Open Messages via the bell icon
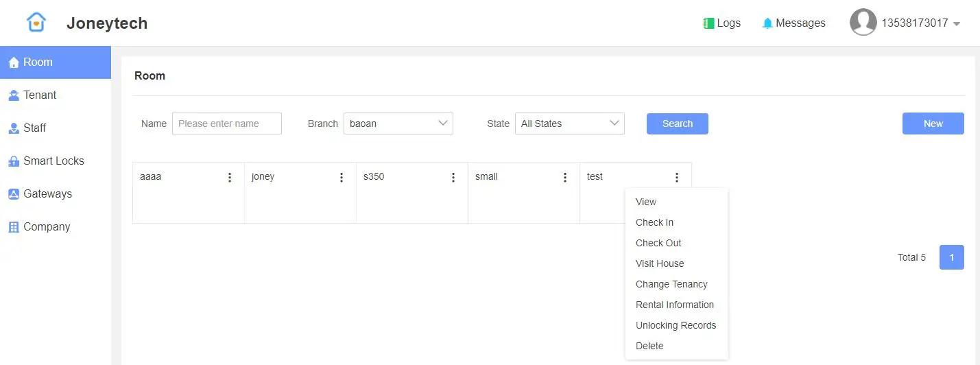Image resolution: width=980 pixels, height=365 pixels. coord(767,23)
